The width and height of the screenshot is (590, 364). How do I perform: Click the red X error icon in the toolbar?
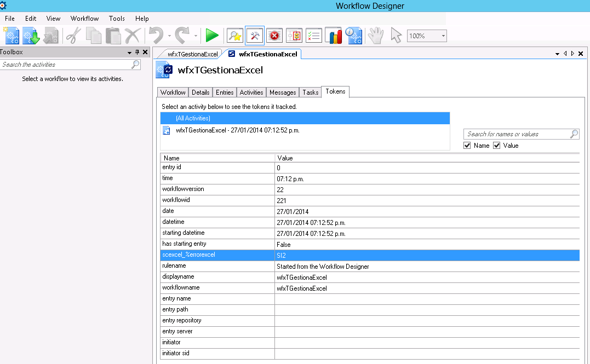pos(274,36)
